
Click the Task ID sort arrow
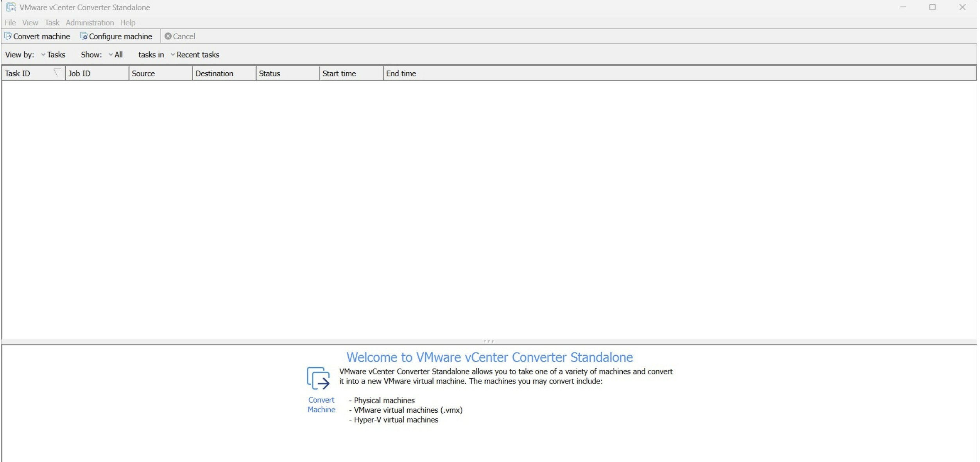tap(57, 73)
